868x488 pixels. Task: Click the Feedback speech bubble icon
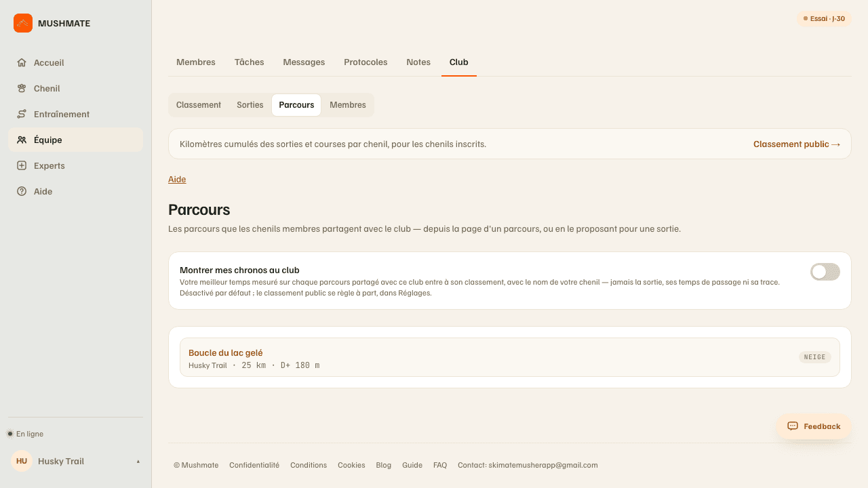793,426
